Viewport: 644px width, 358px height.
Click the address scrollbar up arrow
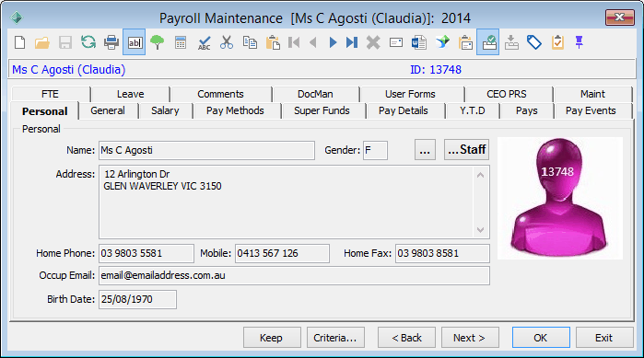pyautogui.click(x=480, y=175)
